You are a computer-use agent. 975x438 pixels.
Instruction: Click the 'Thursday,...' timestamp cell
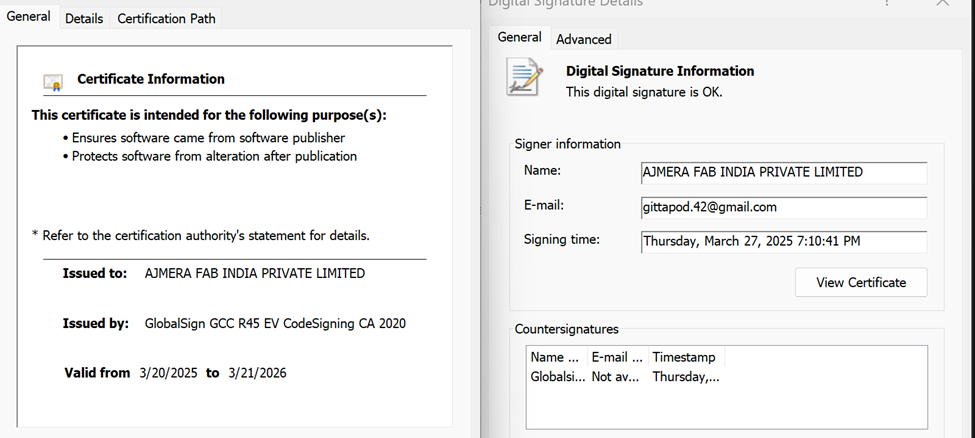(686, 376)
